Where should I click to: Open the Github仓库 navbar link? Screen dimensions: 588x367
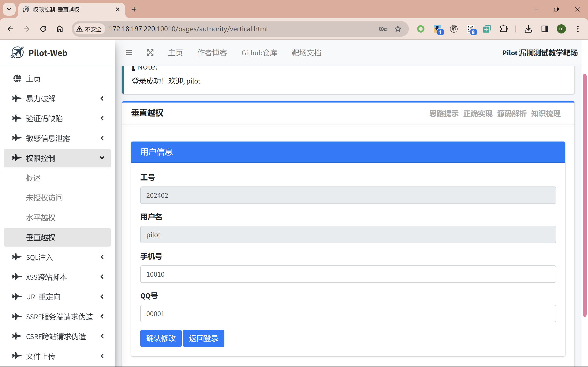pyautogui.click(x=259, y=53)
